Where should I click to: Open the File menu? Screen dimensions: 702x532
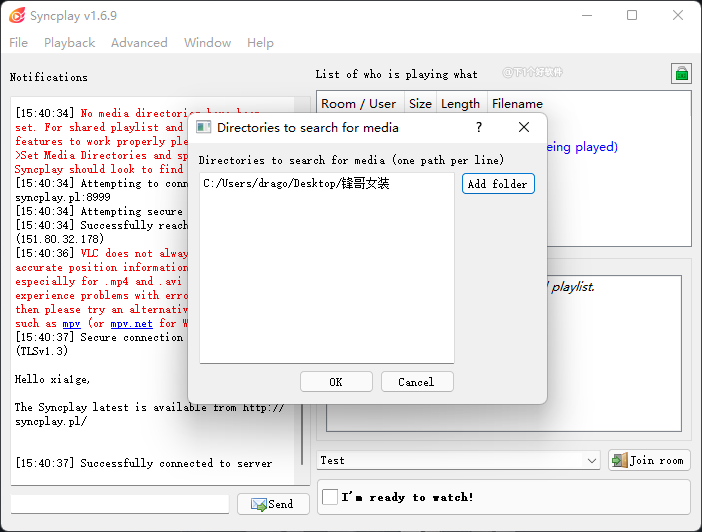coord(19,43)
